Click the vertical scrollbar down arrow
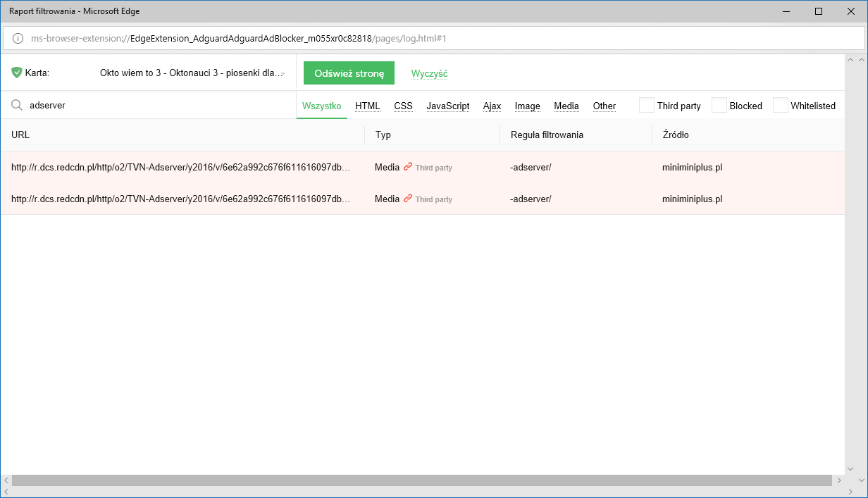The width and height of the screenshot is (868, 498). (x=850, y=468)
